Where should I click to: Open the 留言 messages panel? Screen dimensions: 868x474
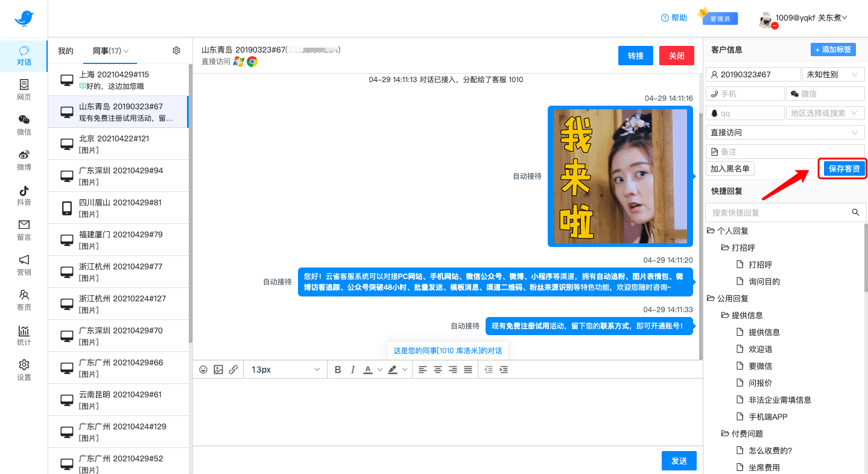[x=24, y=230]
